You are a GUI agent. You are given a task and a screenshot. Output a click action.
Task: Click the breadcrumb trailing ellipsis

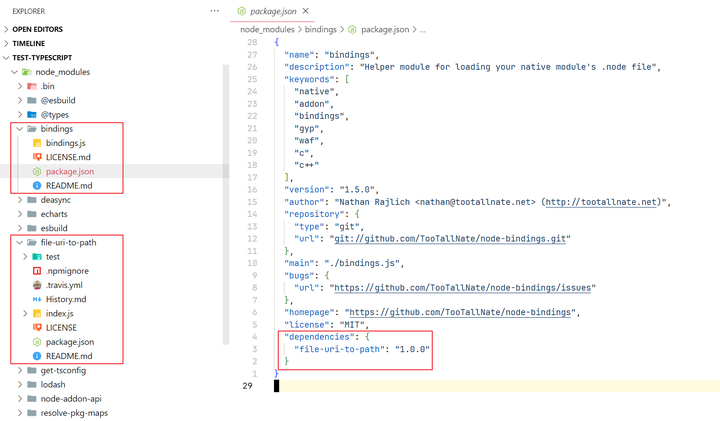[422, 30]
